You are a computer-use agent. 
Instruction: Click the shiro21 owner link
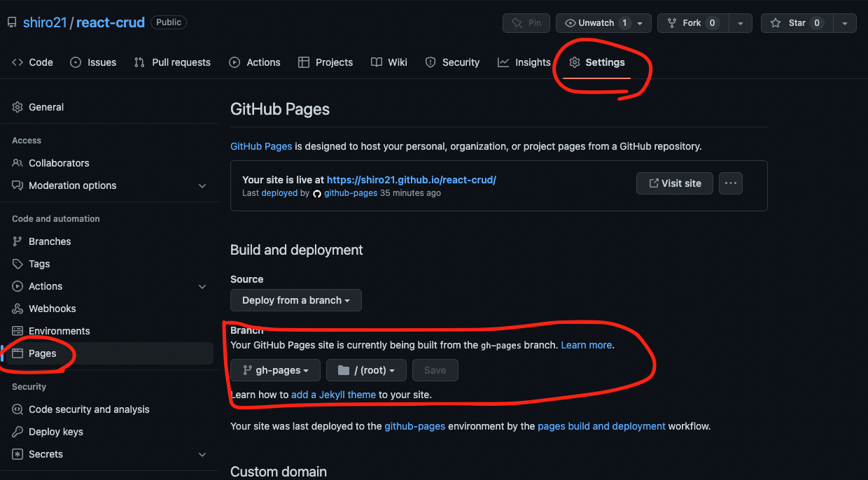click(x=45, y=22)
